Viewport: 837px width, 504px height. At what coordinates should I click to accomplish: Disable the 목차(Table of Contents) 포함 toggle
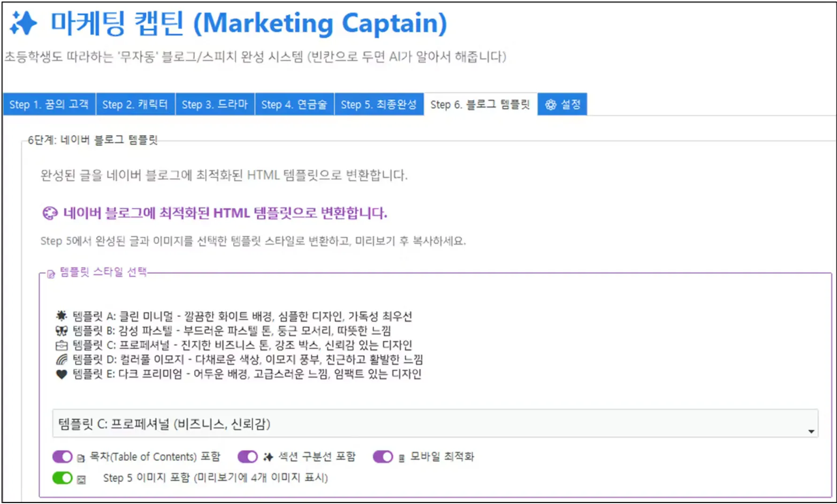[x=62, y=457]
